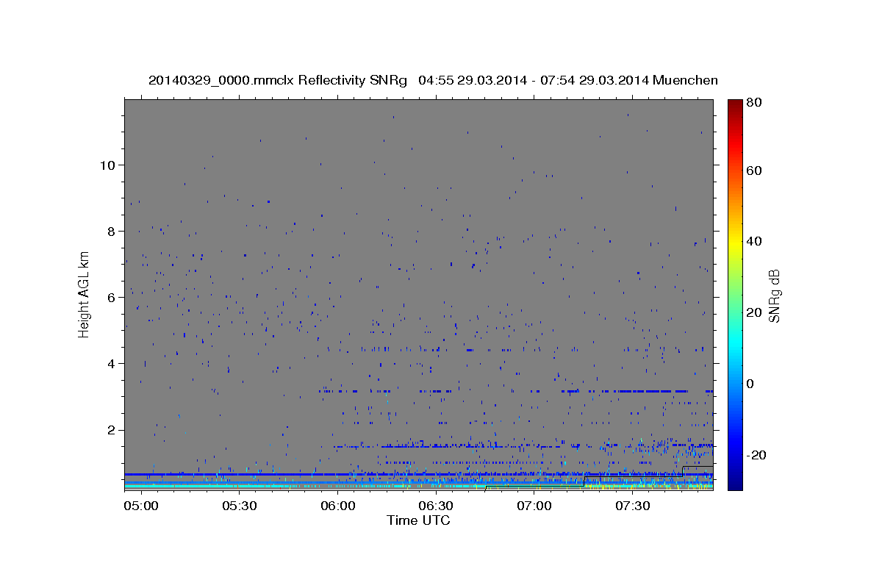The height and width of the screenshot is (588, 882).
Task: Click the colorbar value 60
Action: pyautogui.click(x=755, y=171)
